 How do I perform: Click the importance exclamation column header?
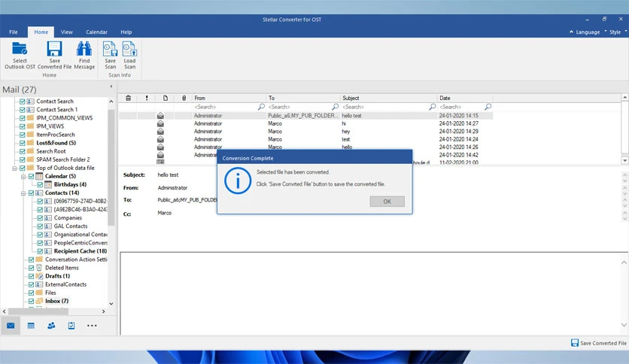(x=147, y=98)
